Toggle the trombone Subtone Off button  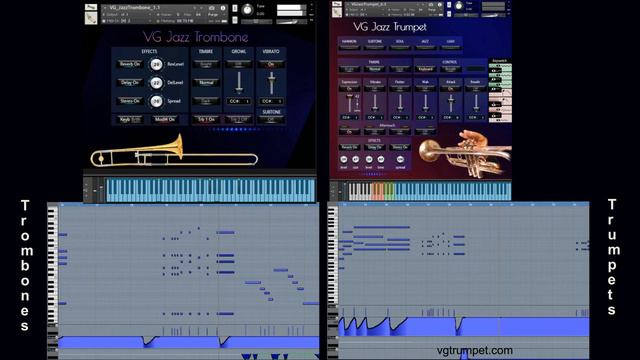pos(271,120)
